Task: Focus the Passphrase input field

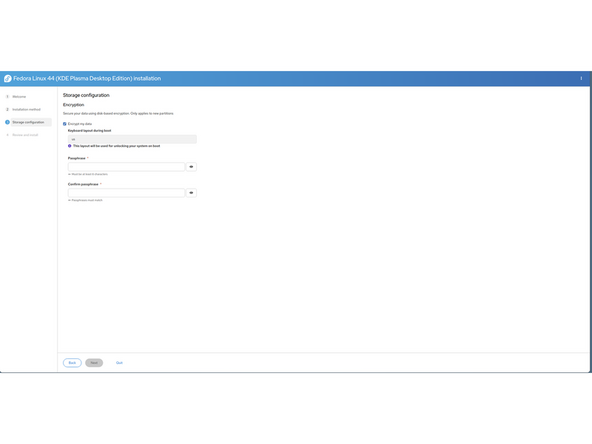Action: coord(126,166)
